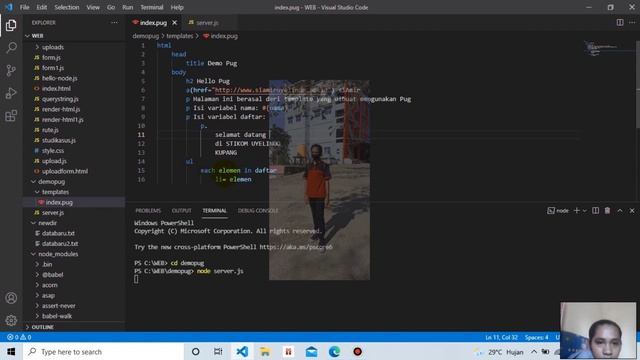Switch to the DEBUG CONSOLE tab
The image size is (640, 360).
click(258, 211)
